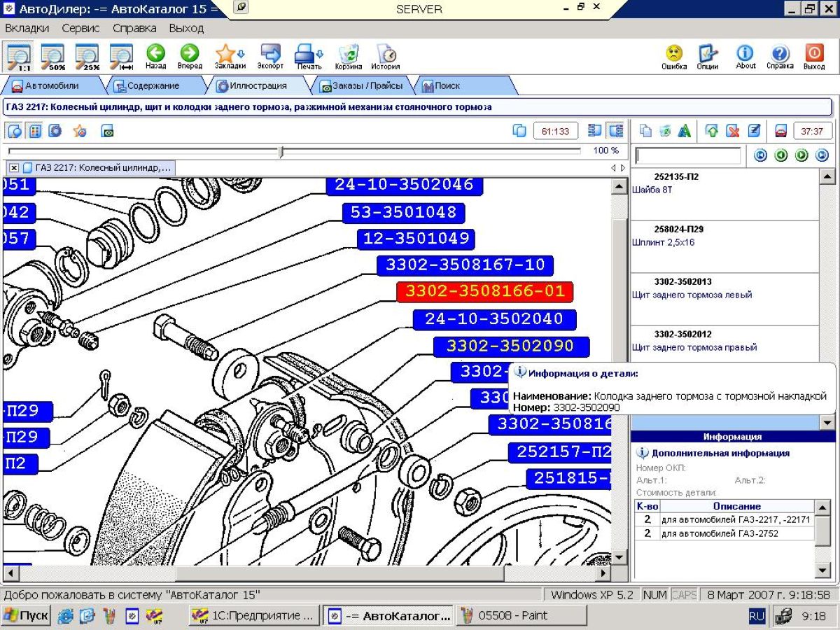Switch to 05508 - Paint taskbar window

(521, 616)
